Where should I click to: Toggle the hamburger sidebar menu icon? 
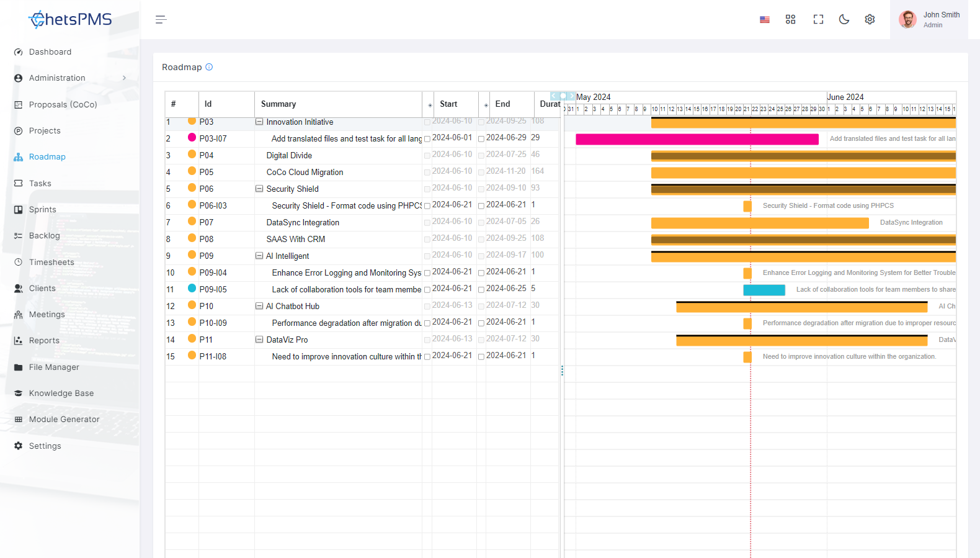tap(161, 20)
